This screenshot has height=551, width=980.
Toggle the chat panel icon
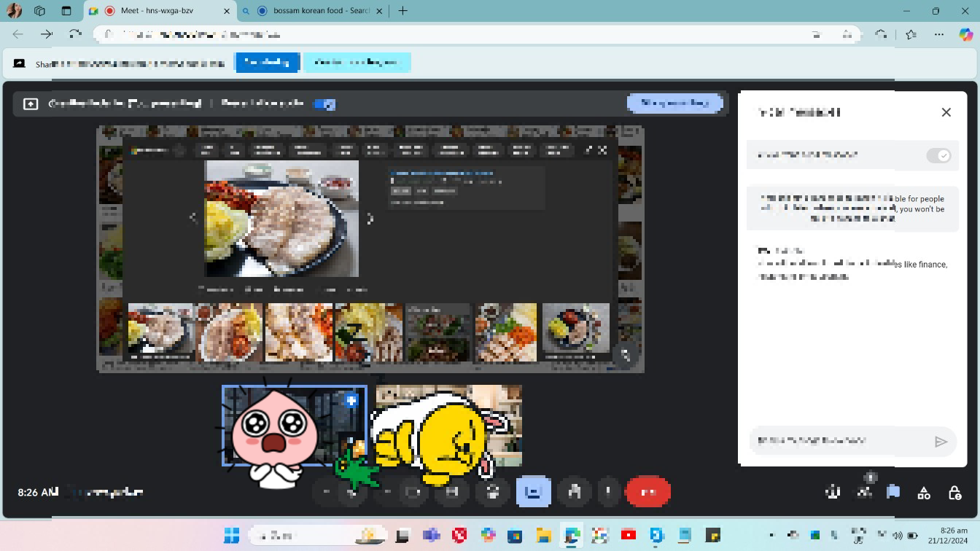(x=893, y=493)
